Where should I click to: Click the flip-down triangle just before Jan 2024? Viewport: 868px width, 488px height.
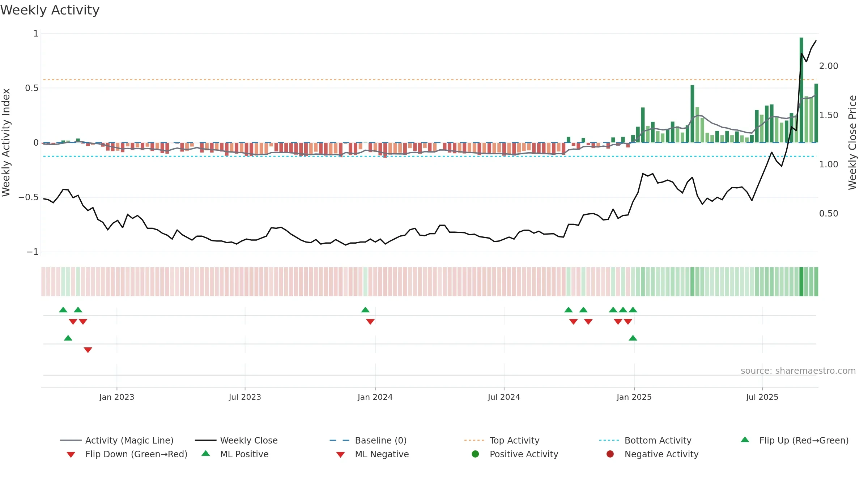(370, 322)
